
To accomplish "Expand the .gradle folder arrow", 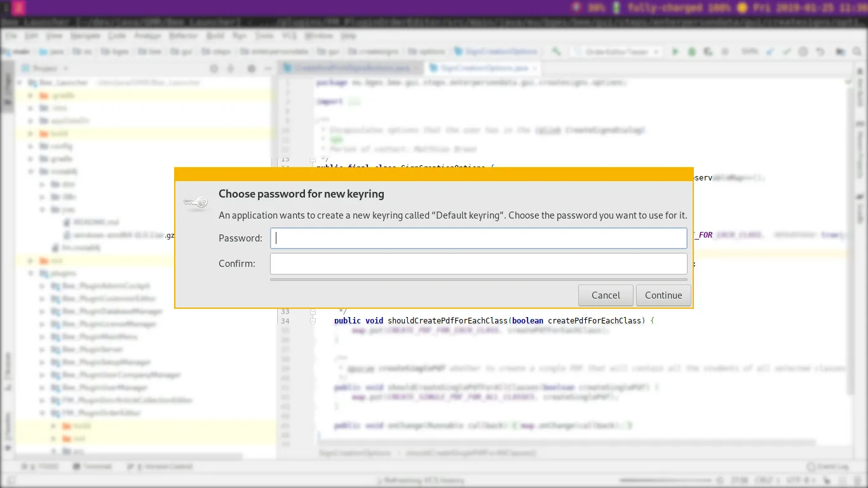I will point(31,95).
